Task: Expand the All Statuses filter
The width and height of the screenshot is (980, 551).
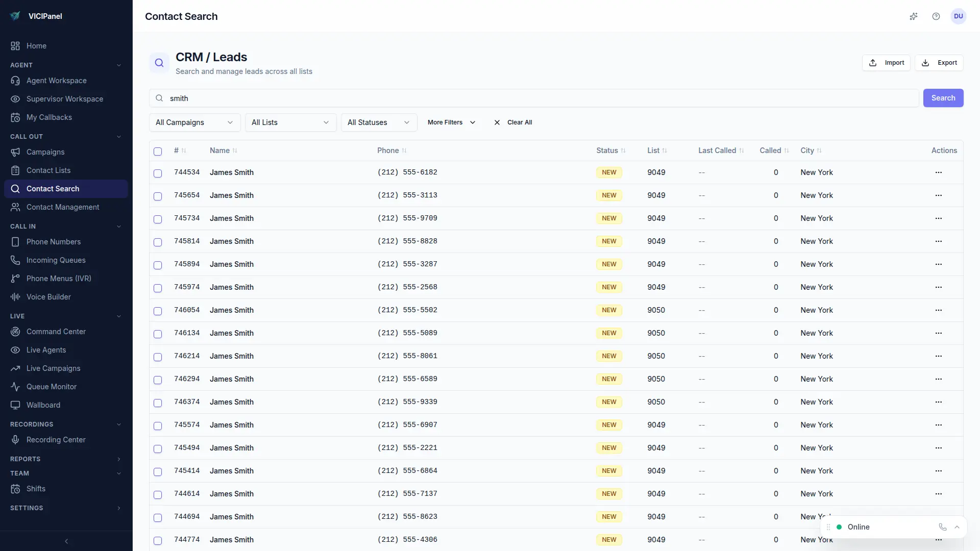Action: (378, 122)
